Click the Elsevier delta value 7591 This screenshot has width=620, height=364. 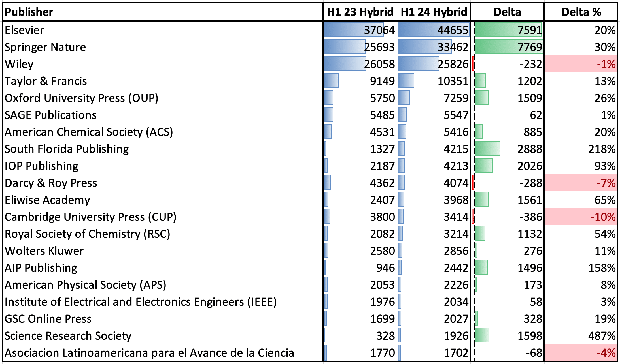pyautogui.click(x=507, y=30)
